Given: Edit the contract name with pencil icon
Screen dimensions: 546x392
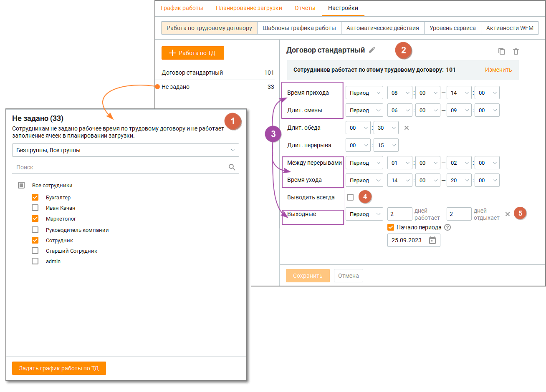Looking at the screenshot, I should tap(372, 50).
